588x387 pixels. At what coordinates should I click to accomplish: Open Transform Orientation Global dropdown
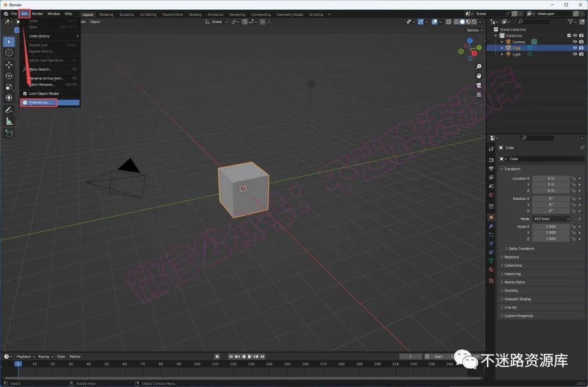pos(216,22)
